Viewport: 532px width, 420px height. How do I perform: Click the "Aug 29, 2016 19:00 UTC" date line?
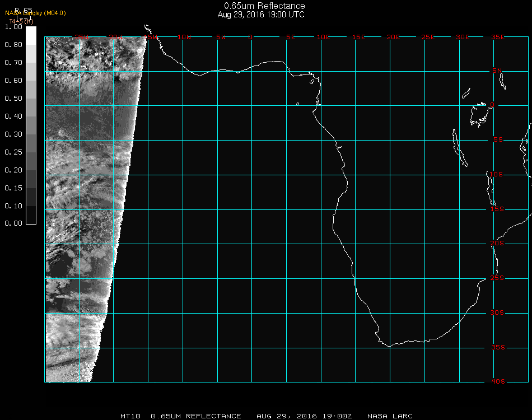[261, 15]
